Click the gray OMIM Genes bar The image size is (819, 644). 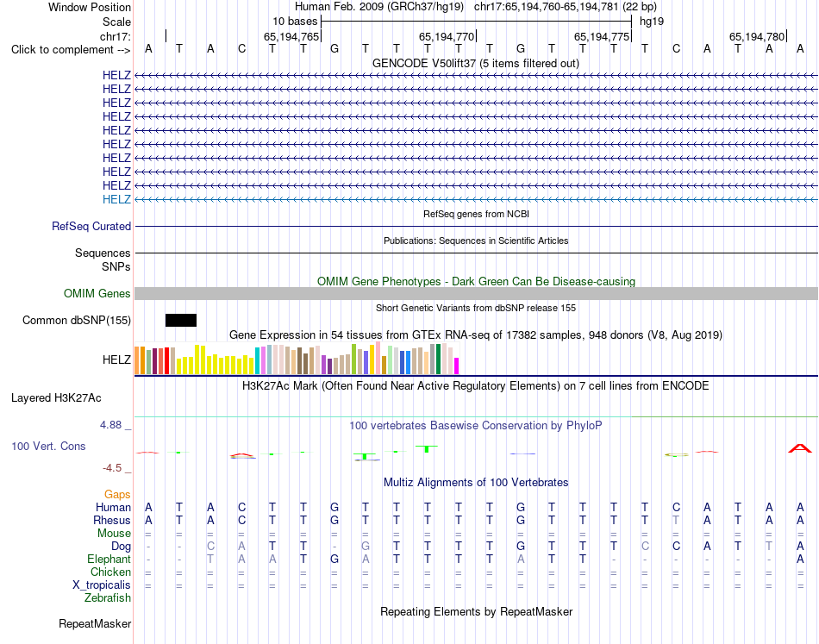[x=476, y=293]
